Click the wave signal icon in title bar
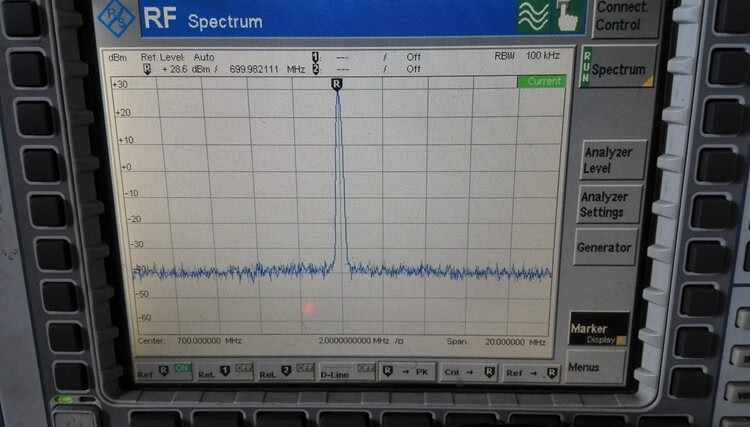 click(533, 16)
